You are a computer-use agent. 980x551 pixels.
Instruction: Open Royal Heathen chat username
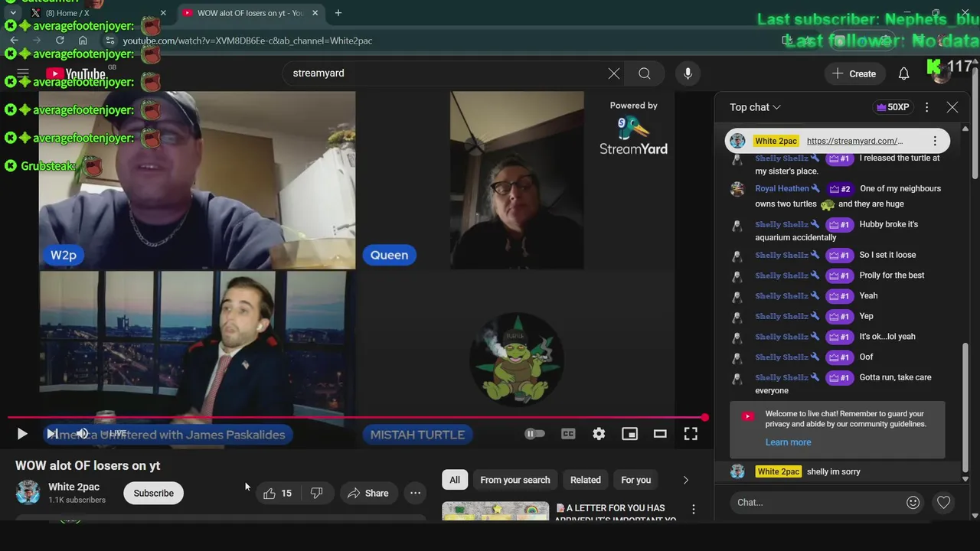click(782, 188)
